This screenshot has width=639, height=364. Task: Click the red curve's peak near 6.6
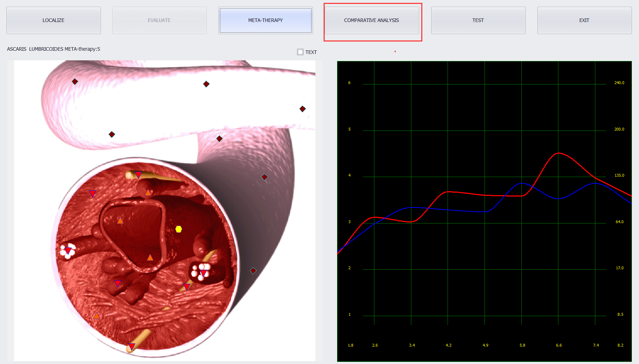tap(559, 153)
